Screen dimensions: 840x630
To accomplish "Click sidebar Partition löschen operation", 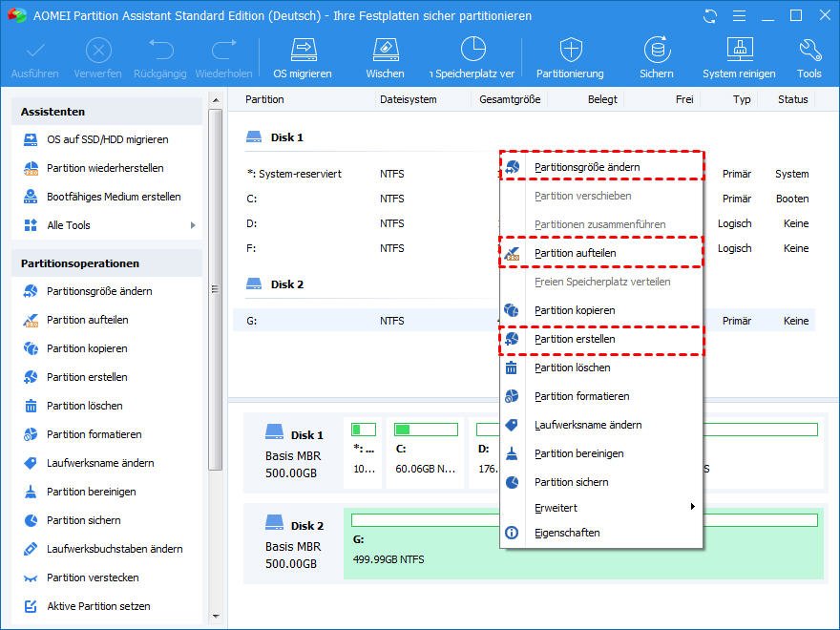I will coord(85,406).
